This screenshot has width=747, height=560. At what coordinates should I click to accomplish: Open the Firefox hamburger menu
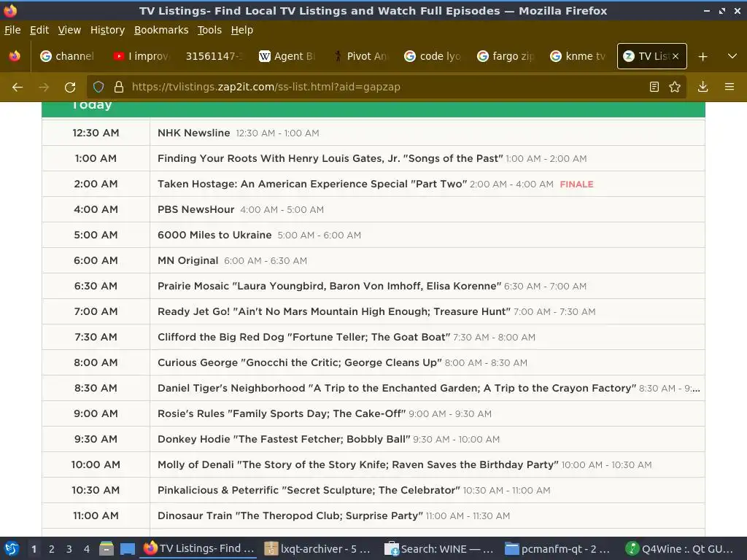tap(729, 87)
